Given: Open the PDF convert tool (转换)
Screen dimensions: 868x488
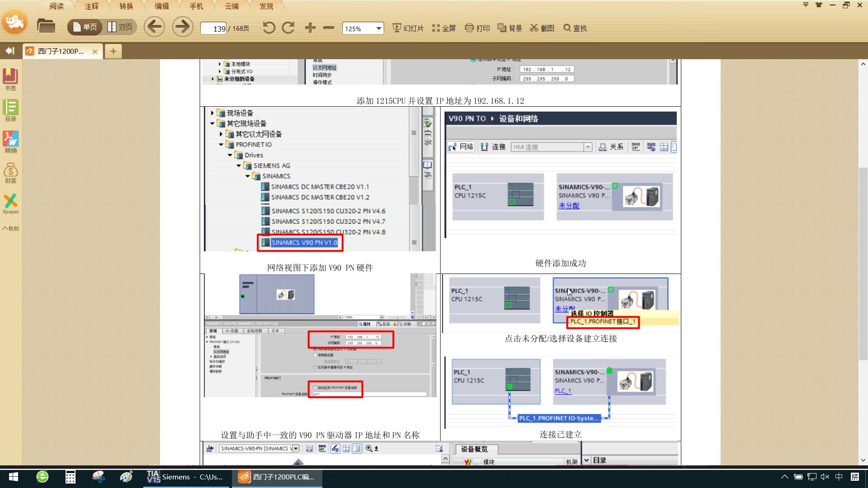Looking at the screenshot, I should tap(10, 142).
